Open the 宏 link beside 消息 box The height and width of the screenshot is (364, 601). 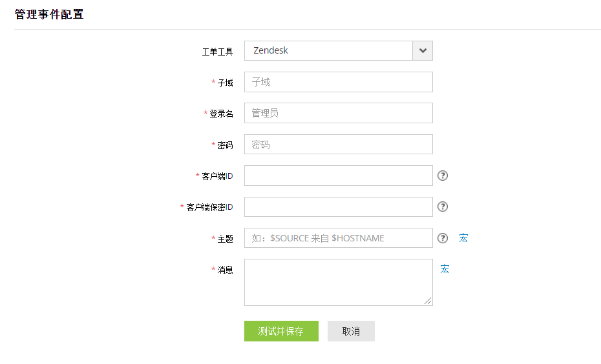445,269
